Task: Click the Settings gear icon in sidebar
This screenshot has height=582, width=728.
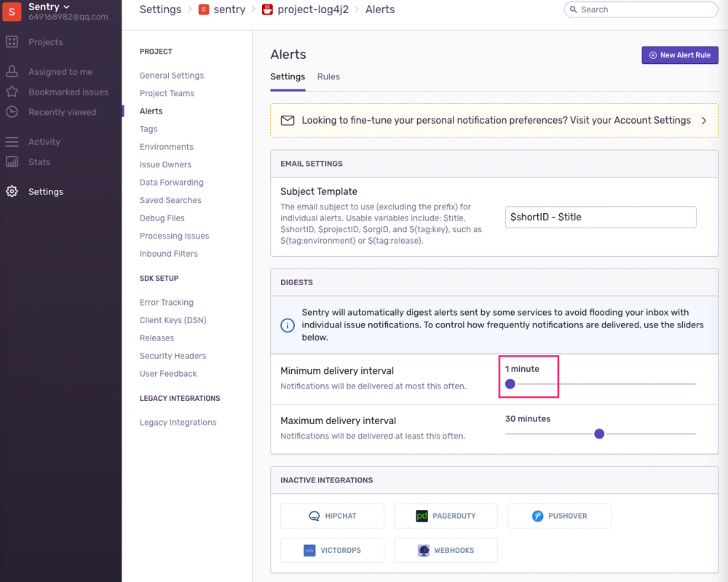Action: click(12, 191)
